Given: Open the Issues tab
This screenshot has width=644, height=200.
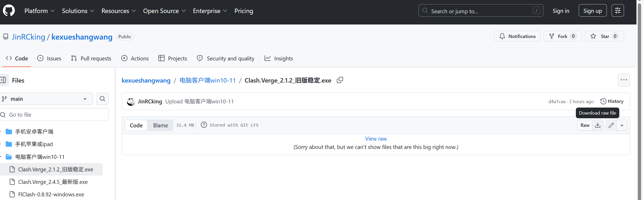Looking at the screenshot, I should tap(49, 58).
